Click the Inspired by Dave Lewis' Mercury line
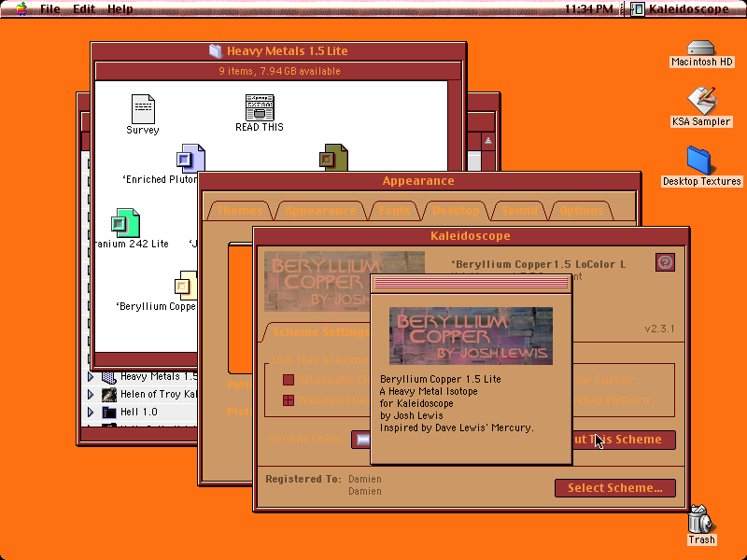 (457, 427)
